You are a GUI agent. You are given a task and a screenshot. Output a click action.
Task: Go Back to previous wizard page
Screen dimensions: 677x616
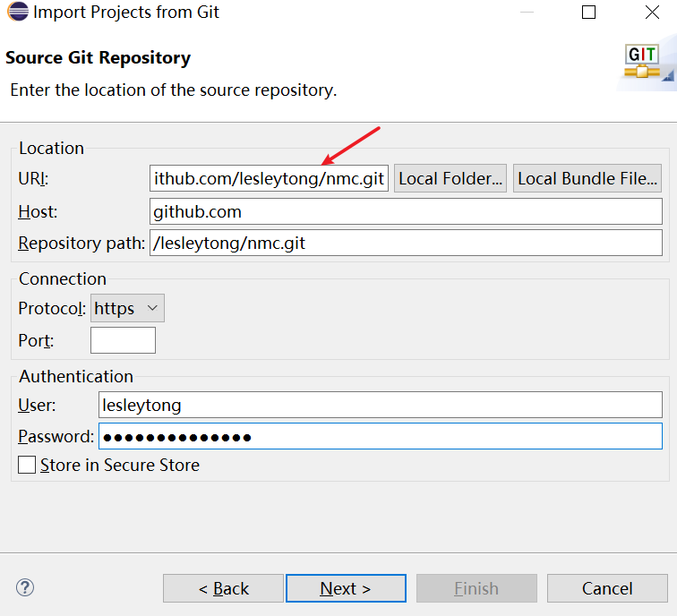[x=223, y=588]
